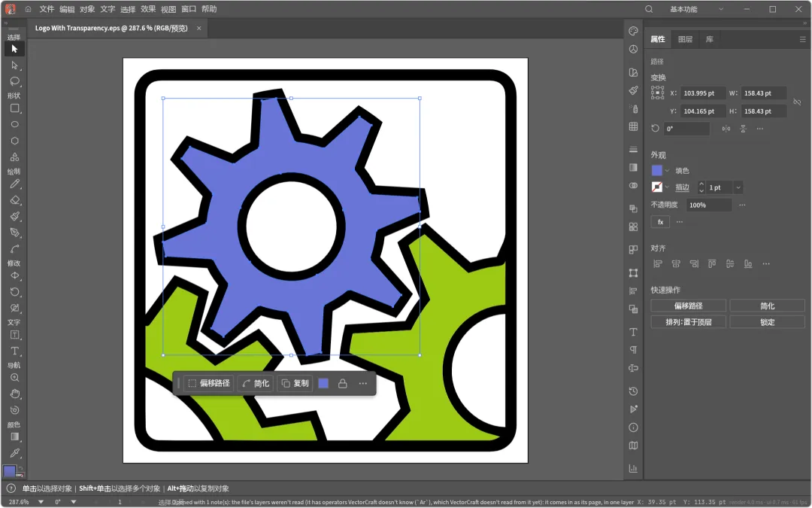Click the X position input field
Viewport: 812px width, 508px height.
coord(701,93)
